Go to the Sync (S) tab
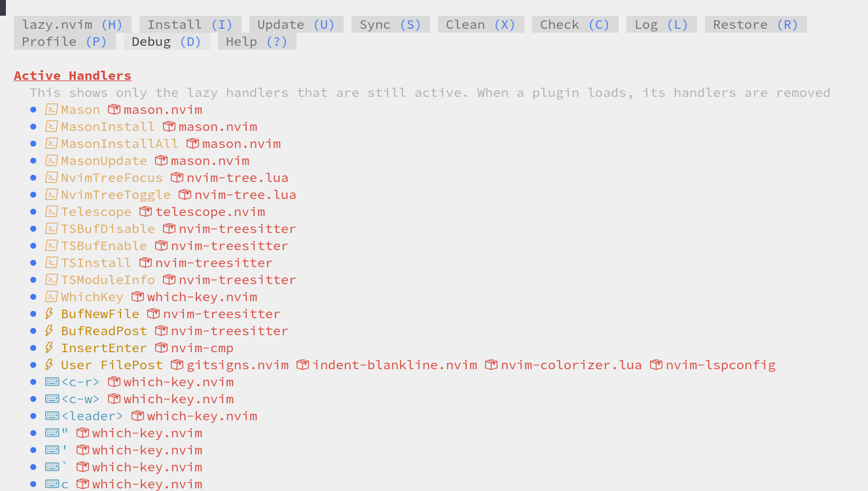Screen dimensions: 868x491 391,24
